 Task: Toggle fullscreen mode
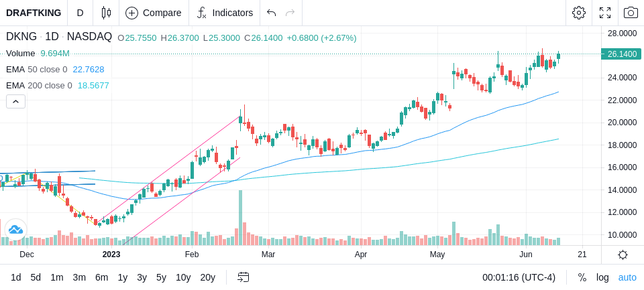[605, 13]
